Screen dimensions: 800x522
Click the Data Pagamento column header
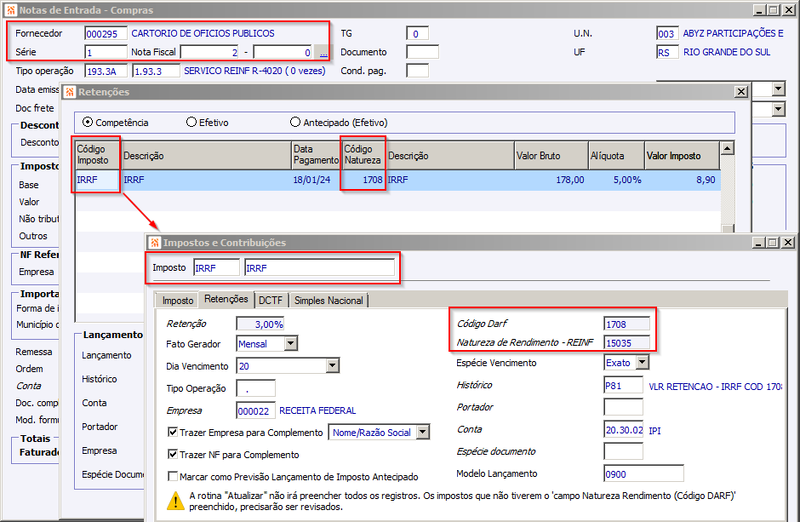(316, 155)
